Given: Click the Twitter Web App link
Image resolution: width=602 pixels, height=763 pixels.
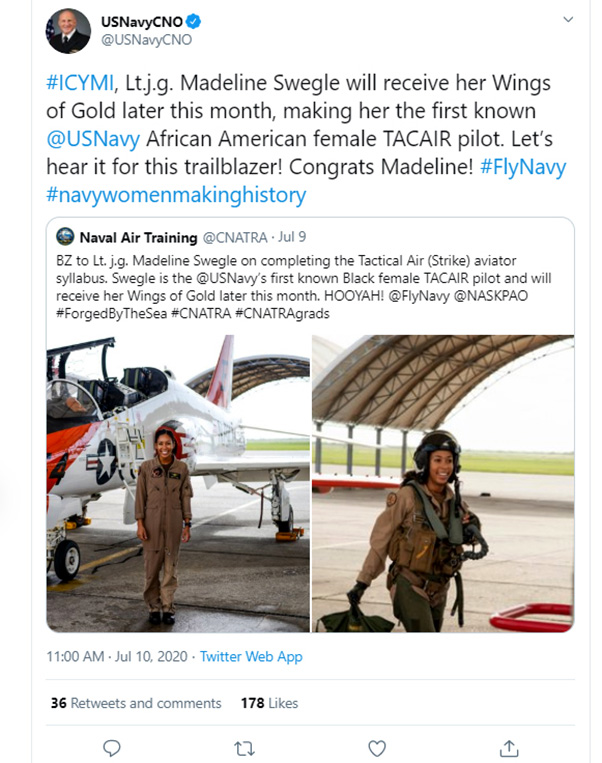Looking at the screenshot, I should coord(251,656).
